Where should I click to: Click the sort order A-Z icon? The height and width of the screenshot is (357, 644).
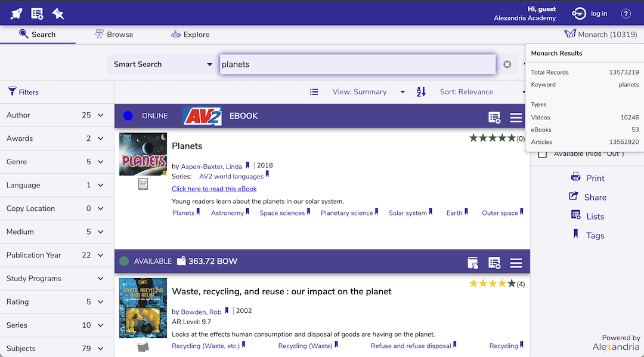pyautogui.click(x=421, y=92)
